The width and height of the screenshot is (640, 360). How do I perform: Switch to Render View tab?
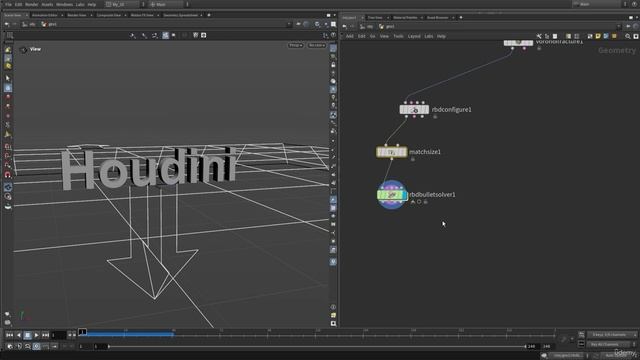[77, 15]
